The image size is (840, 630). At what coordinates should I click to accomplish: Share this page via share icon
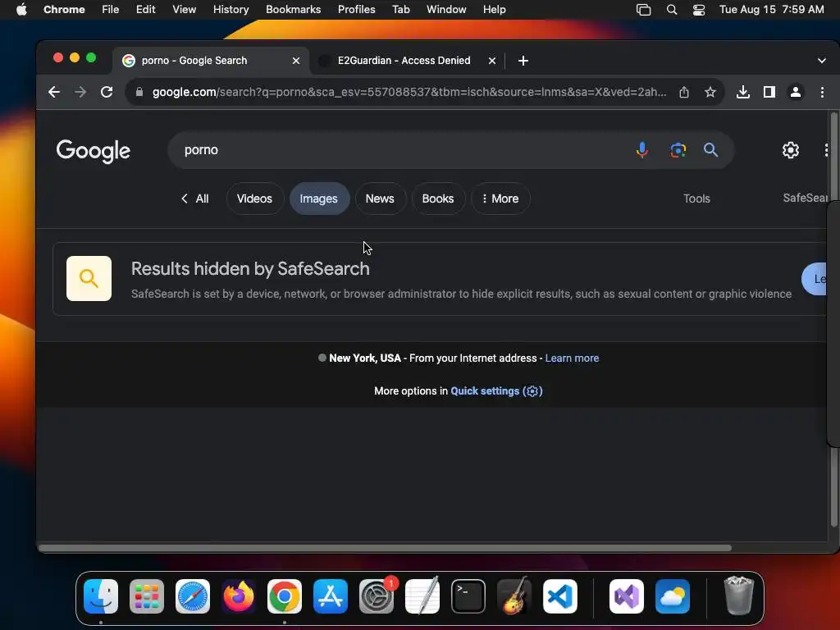(684, 92)
